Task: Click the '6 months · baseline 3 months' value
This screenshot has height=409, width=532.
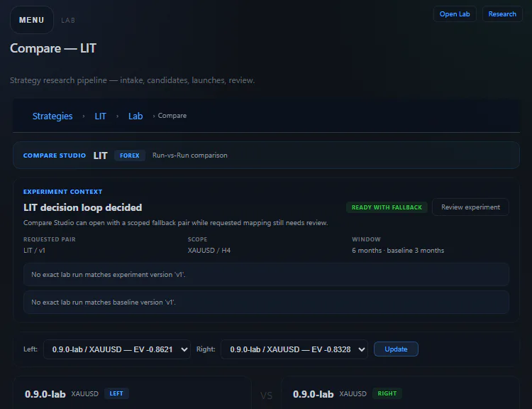Action: coord(398,251)
